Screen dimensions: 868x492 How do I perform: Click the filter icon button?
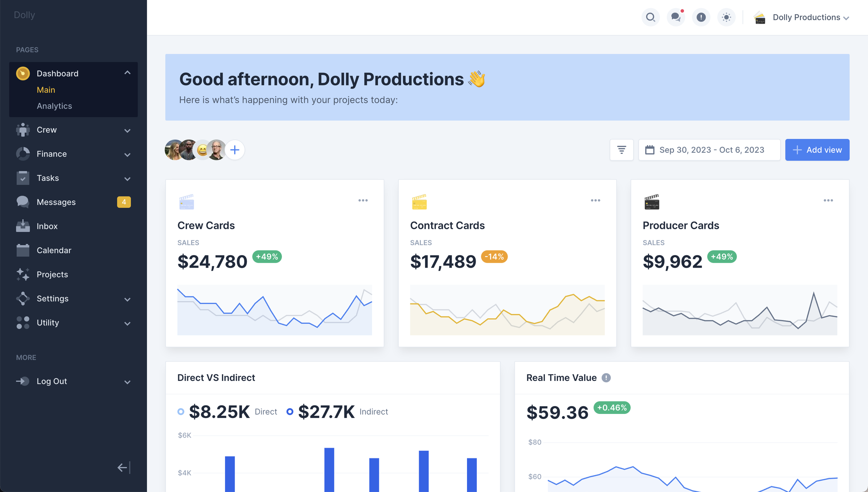(621, 150)
